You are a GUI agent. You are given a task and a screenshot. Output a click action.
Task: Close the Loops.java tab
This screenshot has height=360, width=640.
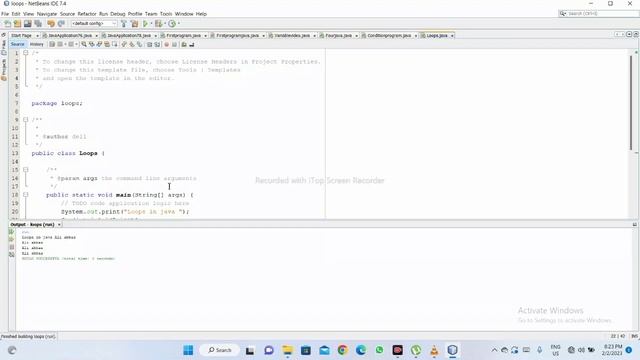(x=452, y=36)
